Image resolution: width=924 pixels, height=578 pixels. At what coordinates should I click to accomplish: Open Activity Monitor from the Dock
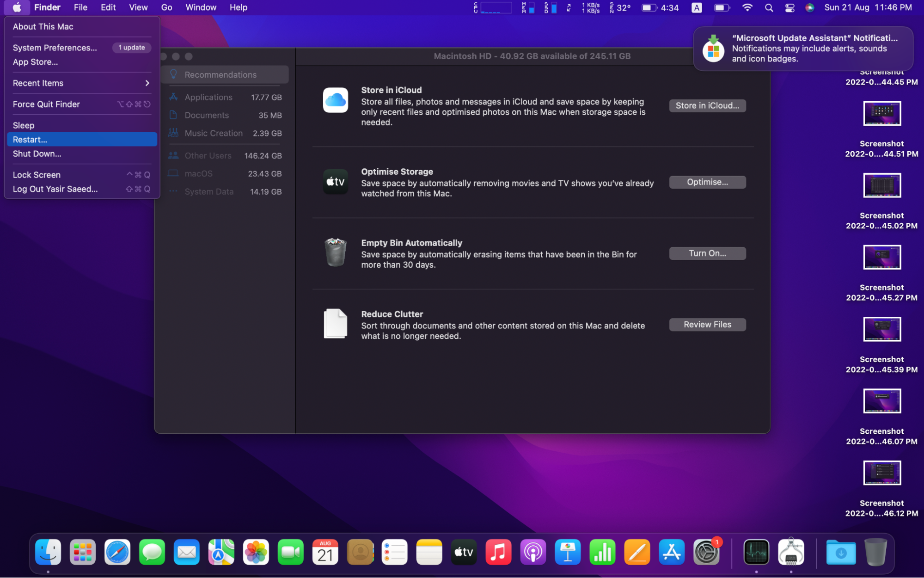coord(756,552)
